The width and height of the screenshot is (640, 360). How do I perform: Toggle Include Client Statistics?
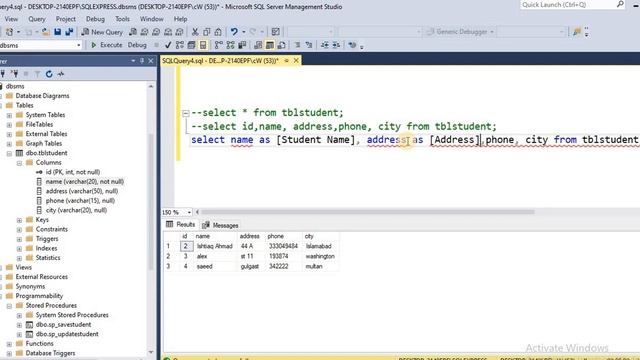pos(242,45)
